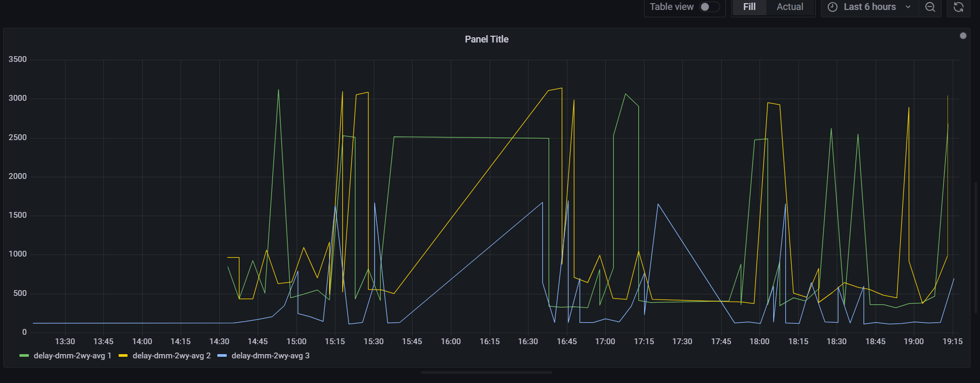Open the Last 6 hours time picker
980x383 pixels.
point(869,7)
